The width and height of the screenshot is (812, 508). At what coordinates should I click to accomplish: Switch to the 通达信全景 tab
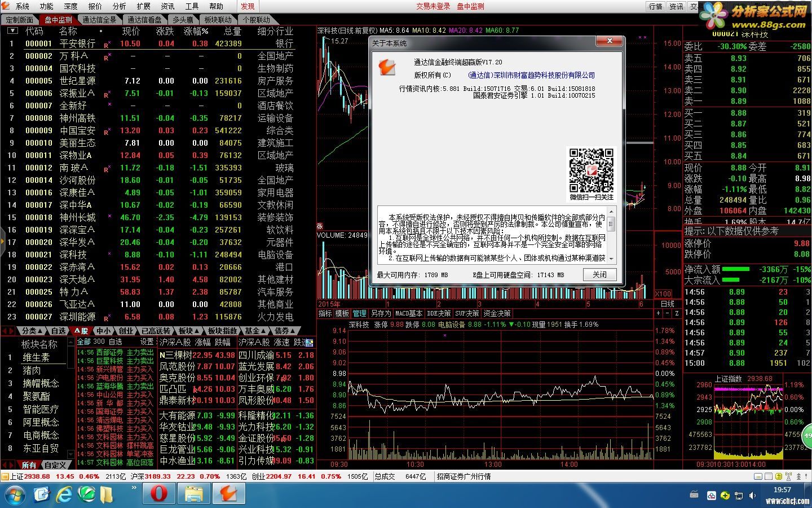click(99, 20)
